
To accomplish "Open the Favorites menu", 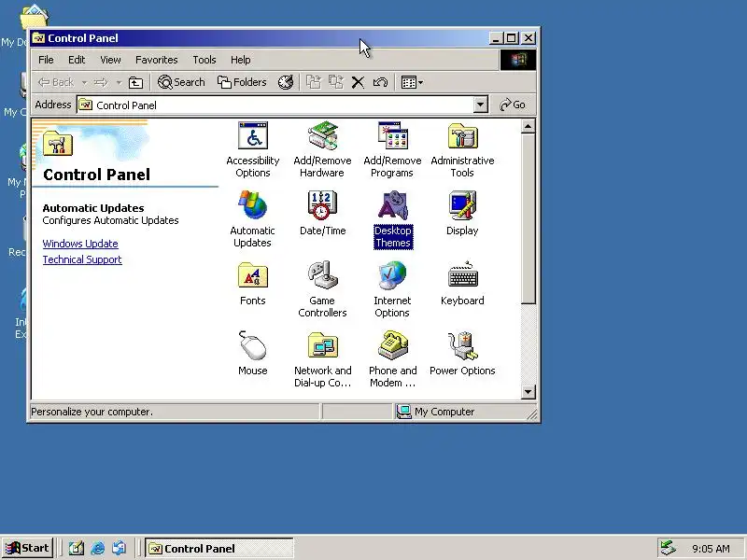I will tap(156, 60).
